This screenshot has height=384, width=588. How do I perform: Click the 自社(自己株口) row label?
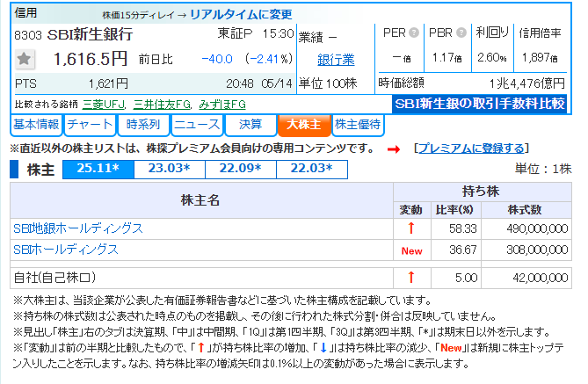point(54,278)
